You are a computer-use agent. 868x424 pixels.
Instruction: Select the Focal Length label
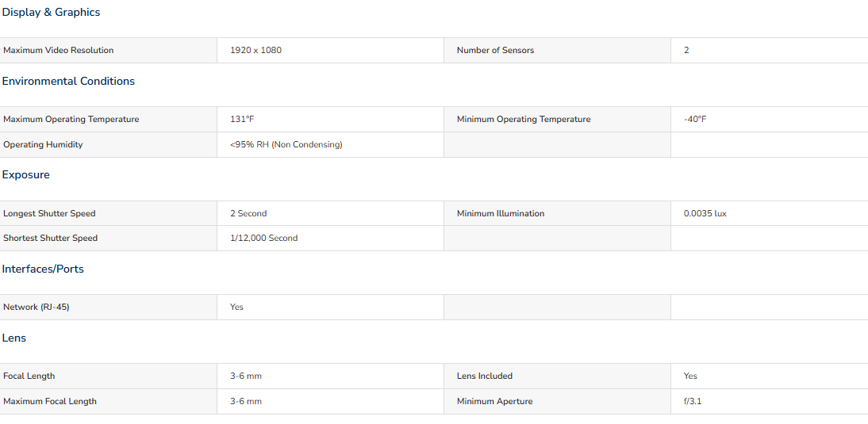coord(29,376)
